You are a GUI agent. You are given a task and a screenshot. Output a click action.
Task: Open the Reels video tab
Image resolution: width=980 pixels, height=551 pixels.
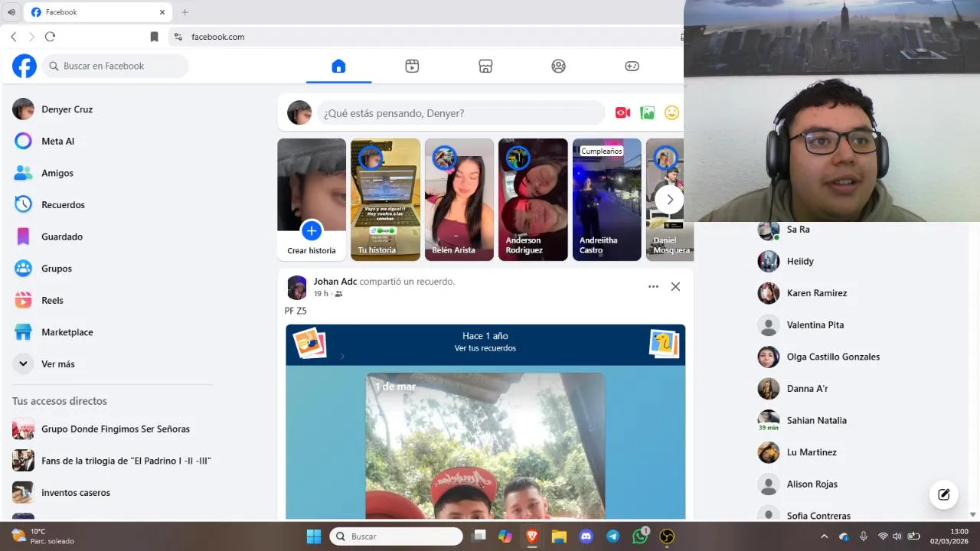[x=412, y=66]
